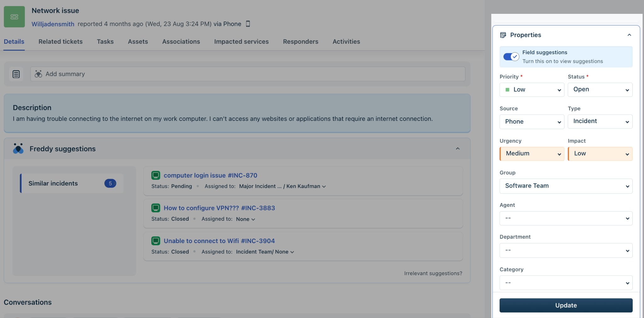This screenshot has width=644, height=318.
Task: Open the Status dropdown showing Open
Action: (600, 90)
